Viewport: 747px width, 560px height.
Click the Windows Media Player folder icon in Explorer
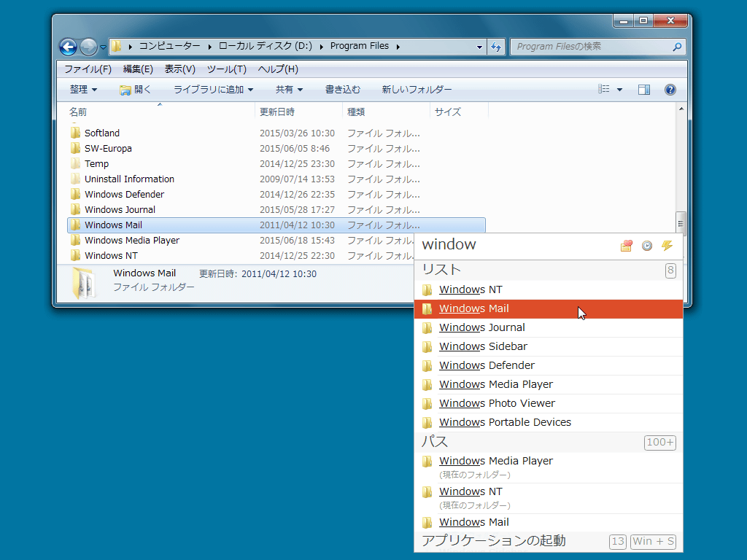point(75,240)
